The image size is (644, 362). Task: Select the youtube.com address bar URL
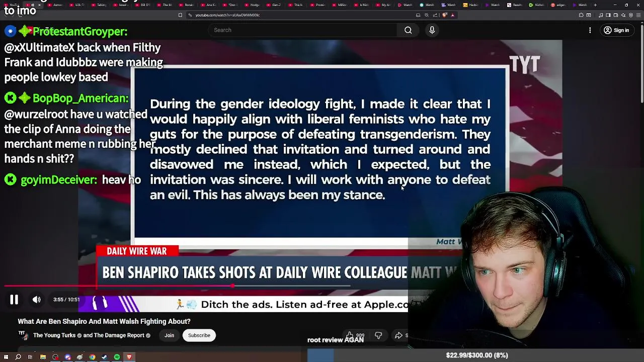click(x=227, y=15)
